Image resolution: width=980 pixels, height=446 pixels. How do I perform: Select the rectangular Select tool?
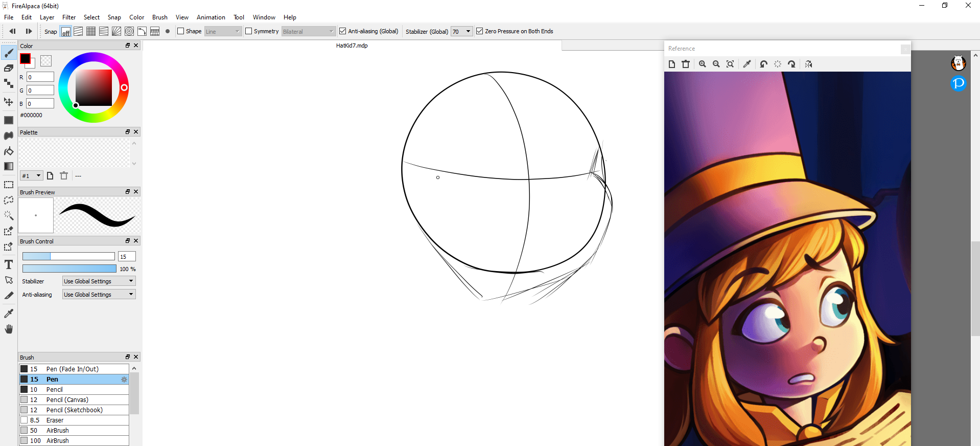tap(9, 185)
